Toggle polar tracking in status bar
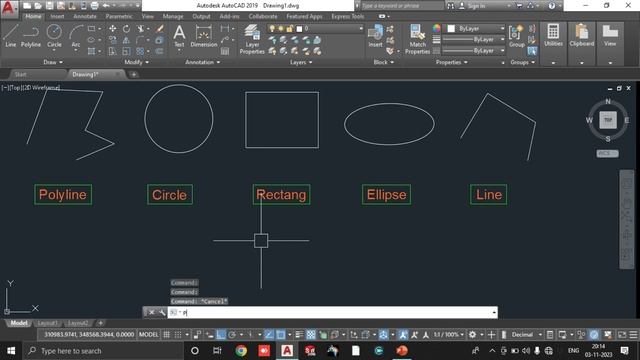The height and width of the screenshot is (360, 640). click(232, 335)
